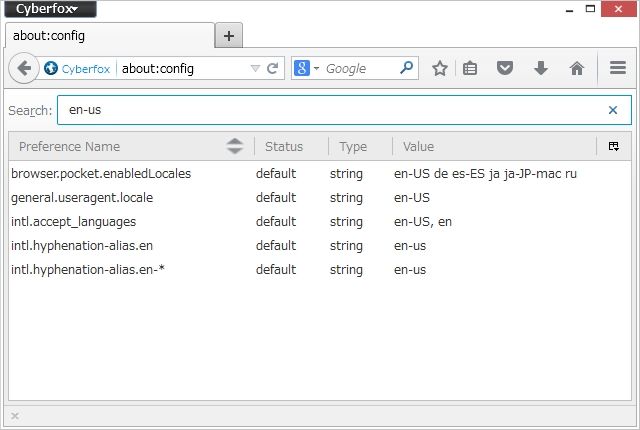Bookmark this page with star icon
This screenshot has width=640, height=430.
tap(440, 68)
